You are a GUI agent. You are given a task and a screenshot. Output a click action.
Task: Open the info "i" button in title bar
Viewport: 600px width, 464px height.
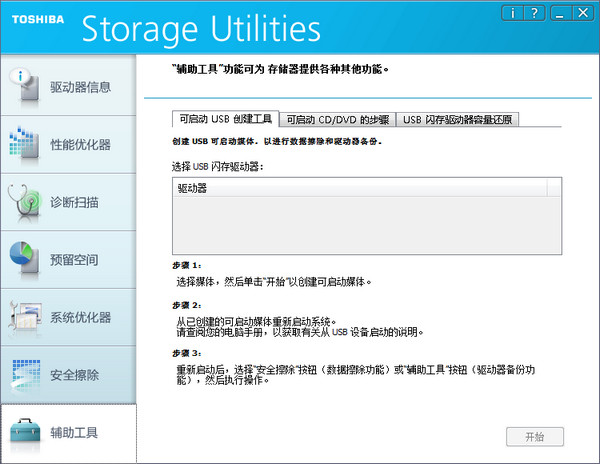pos(511,12)
